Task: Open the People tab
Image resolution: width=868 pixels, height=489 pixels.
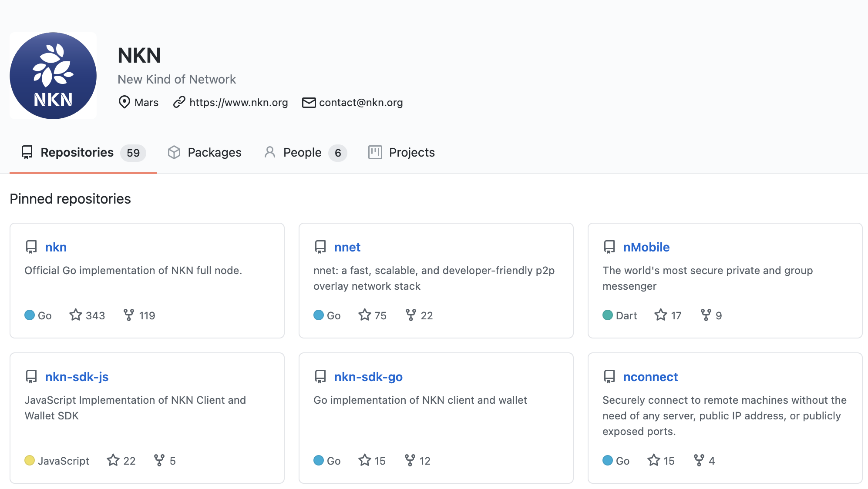Action: [302, 153]
